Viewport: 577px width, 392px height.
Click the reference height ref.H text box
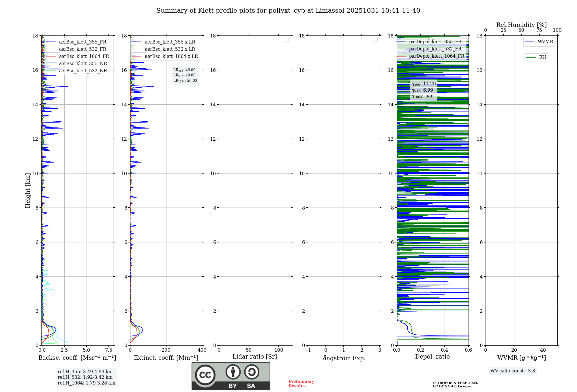pyautogui.click(x=86, y=377)
